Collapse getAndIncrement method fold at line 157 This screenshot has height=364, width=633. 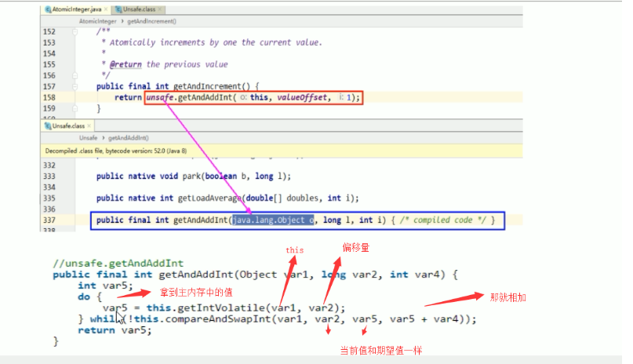[x=75, y=86]
